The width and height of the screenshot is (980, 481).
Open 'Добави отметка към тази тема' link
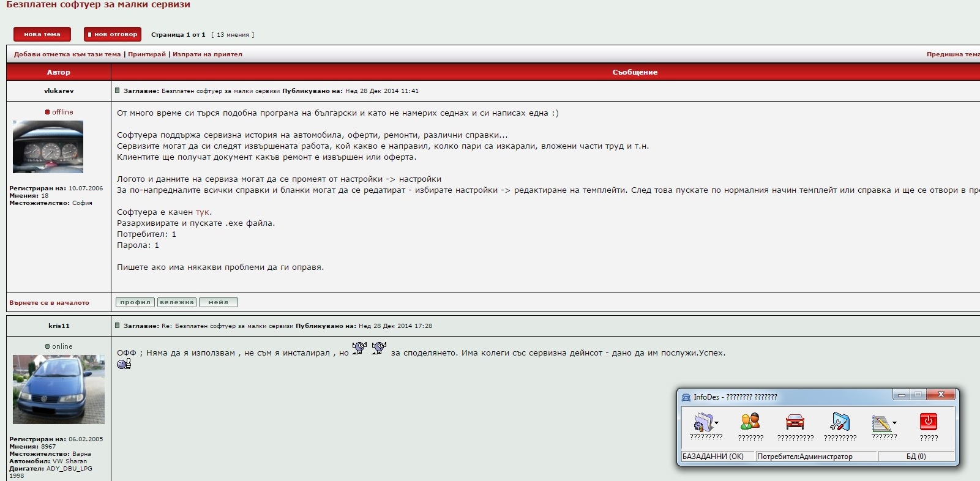point(67,54)
